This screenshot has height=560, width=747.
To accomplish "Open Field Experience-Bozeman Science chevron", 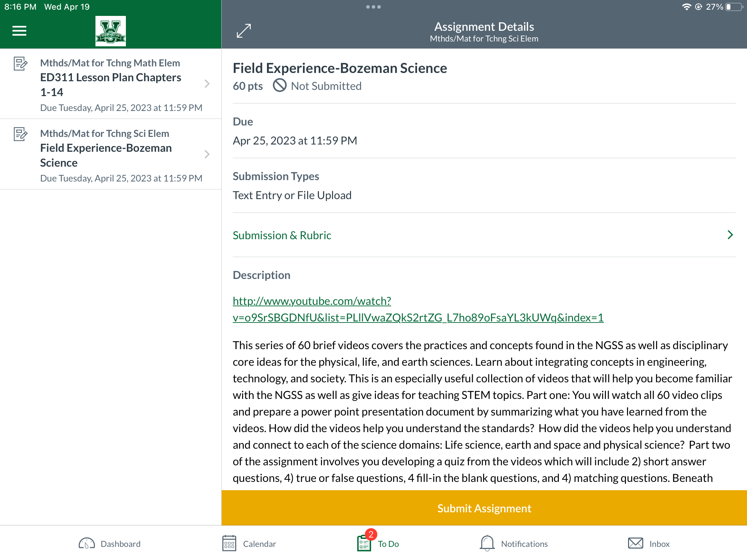I will (x=207, y=154).
